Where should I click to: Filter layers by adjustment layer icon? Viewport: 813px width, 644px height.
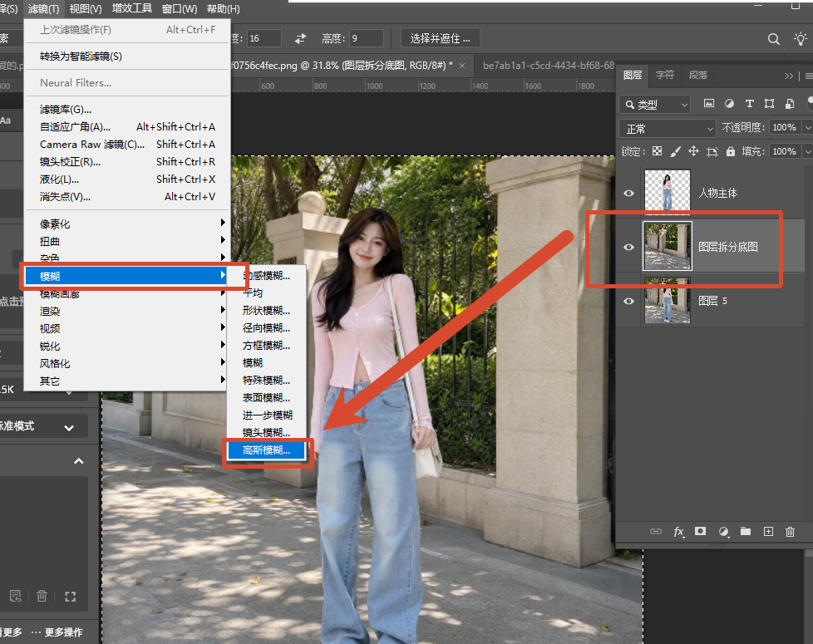[x=729, y=104]
